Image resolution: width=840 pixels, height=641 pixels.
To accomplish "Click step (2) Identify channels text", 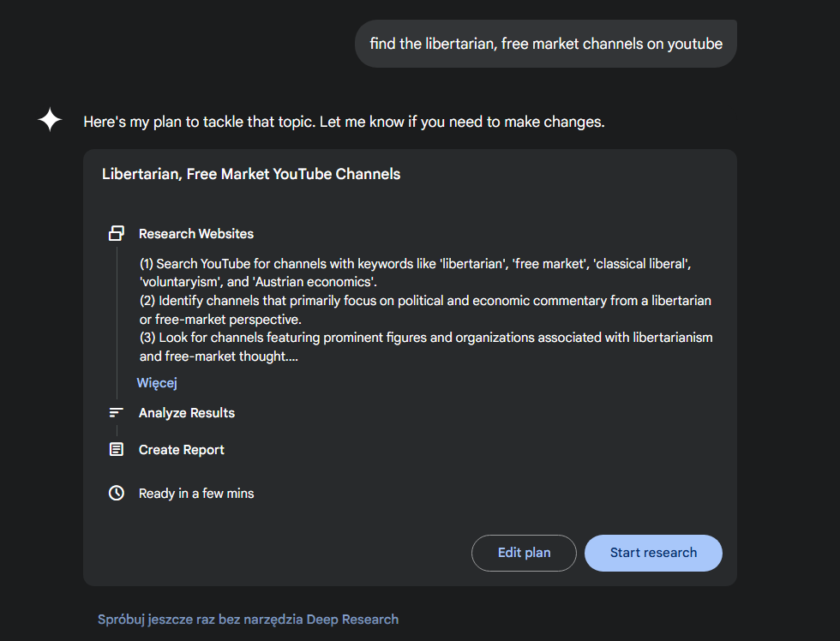I will coord(425,310).
